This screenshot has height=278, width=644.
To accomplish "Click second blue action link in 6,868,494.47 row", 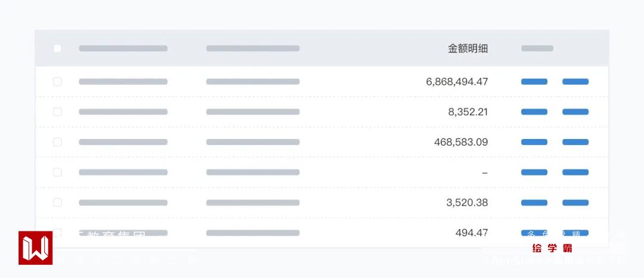I will pyautogui.click(x=575, y=82).
